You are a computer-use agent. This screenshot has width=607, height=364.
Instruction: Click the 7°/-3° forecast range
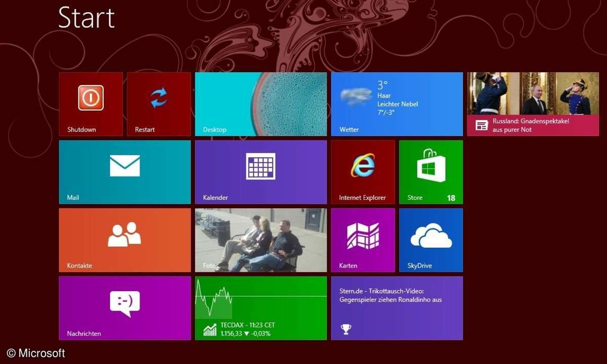(x=386, y=112)
